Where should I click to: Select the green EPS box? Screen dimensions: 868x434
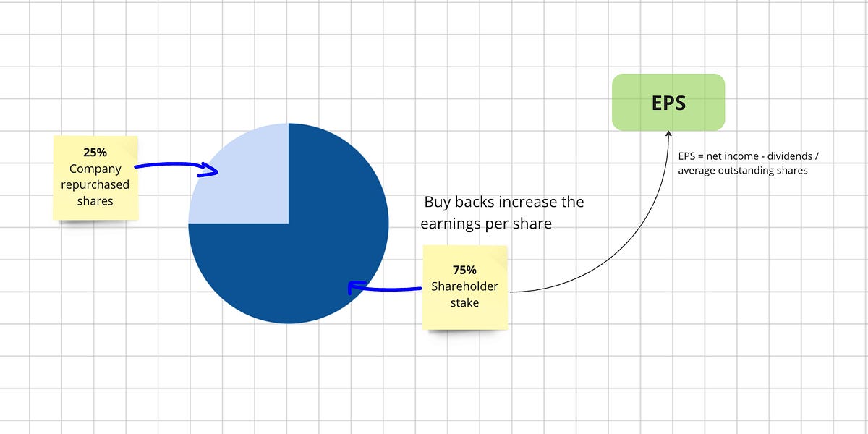(x=668, y=102)
